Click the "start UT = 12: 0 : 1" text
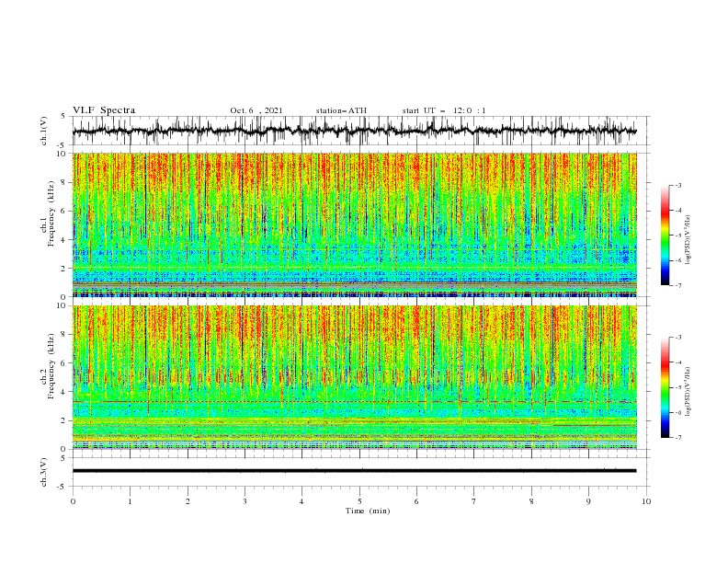 [444, 110]
